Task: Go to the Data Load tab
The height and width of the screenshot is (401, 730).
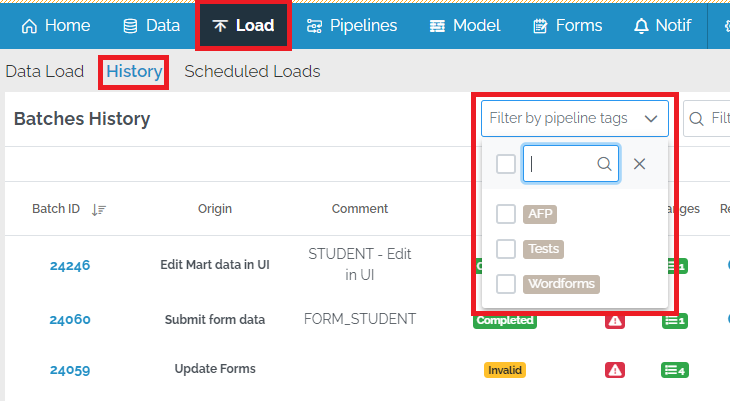Action: coord(45,72)
